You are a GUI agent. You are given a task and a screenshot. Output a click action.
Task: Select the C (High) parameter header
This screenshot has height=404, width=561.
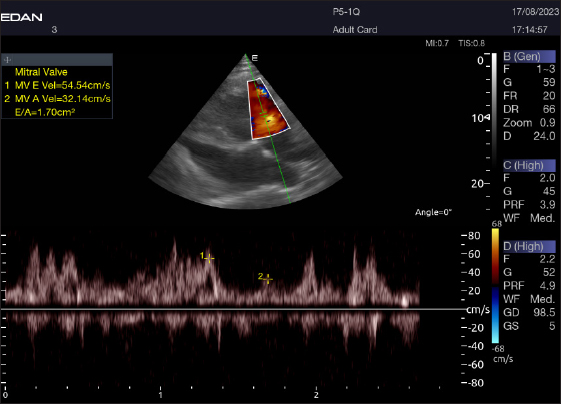[529, 165]
